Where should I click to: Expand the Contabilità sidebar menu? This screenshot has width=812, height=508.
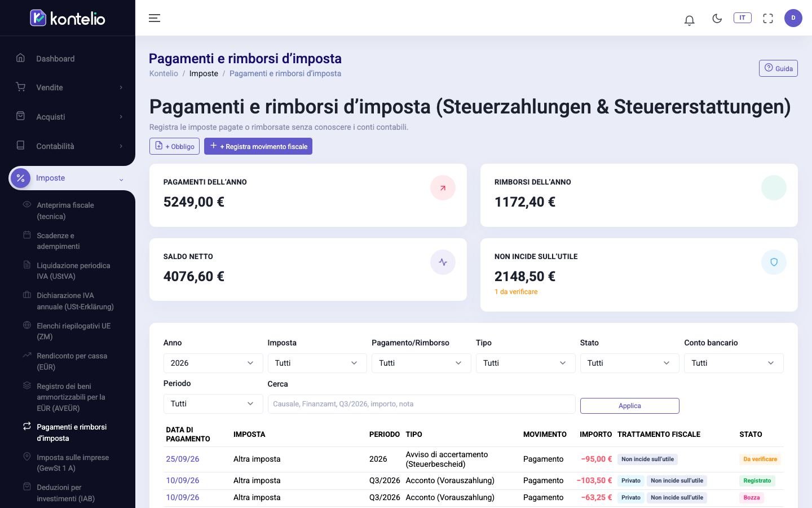(68, 146)
